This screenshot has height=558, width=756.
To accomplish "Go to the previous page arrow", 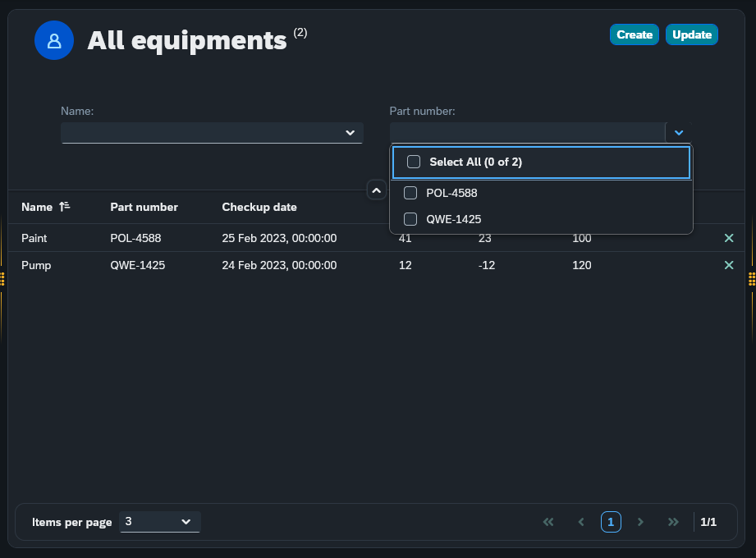I will (581, 522).
